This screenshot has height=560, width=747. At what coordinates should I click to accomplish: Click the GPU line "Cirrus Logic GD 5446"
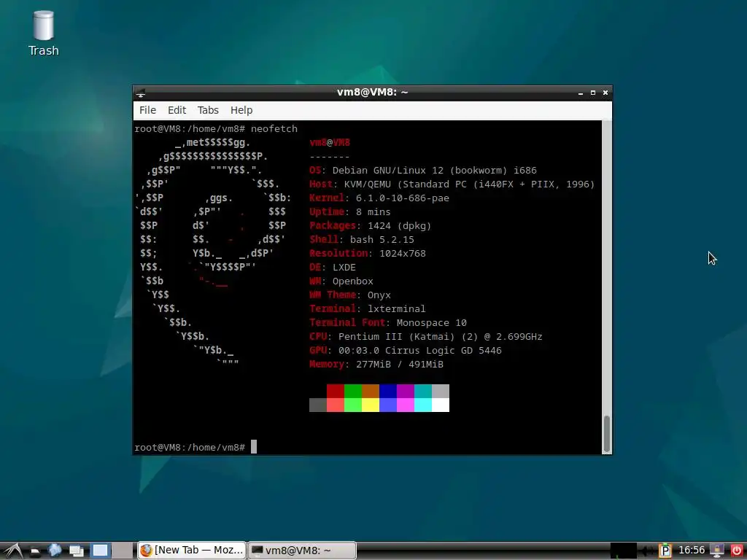[443, 350]
